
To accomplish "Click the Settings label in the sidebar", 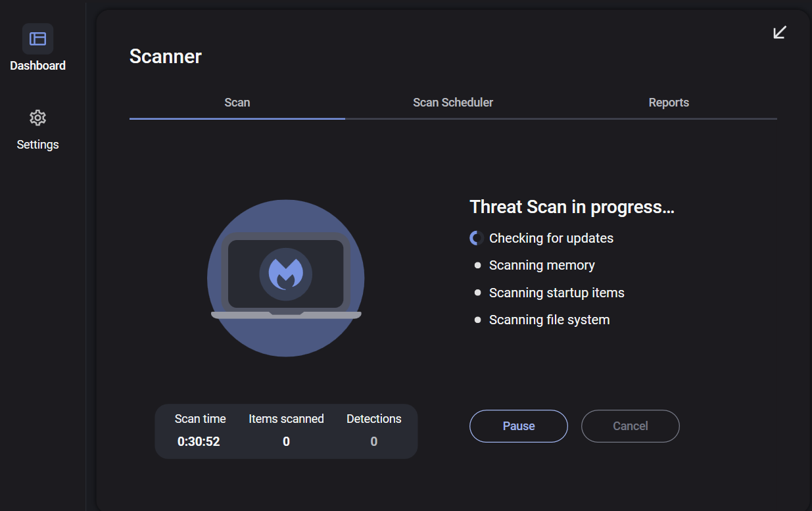I will (x=37, y=145).
